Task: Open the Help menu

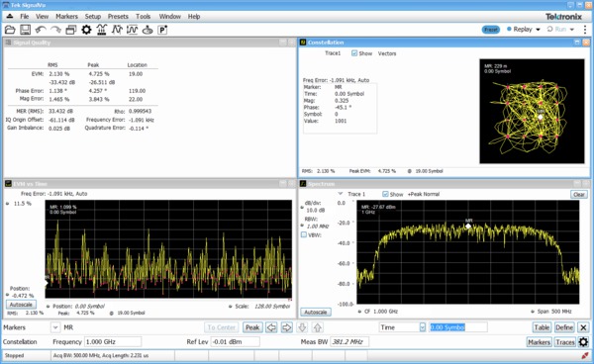Action: coord(194,16)
